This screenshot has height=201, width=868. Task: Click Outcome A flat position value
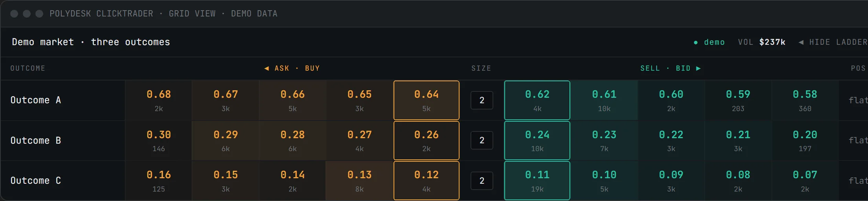pyautogui.click(x=858, y=100)
